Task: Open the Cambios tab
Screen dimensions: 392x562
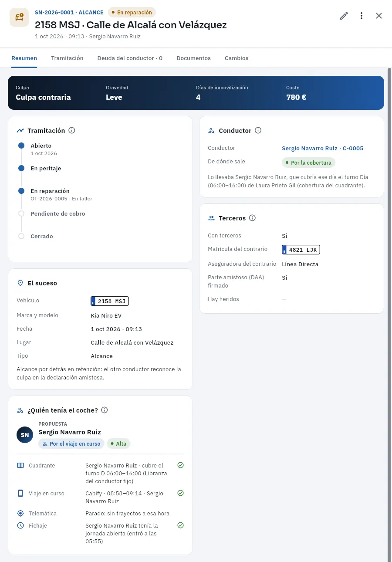Action: pyautogui.click(x=237, y=58)
